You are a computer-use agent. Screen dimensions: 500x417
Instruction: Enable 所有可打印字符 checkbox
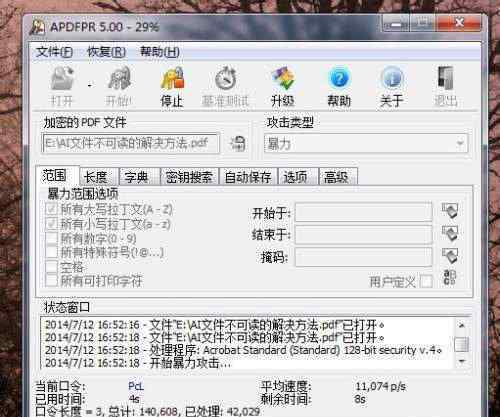tap(52, 281)
